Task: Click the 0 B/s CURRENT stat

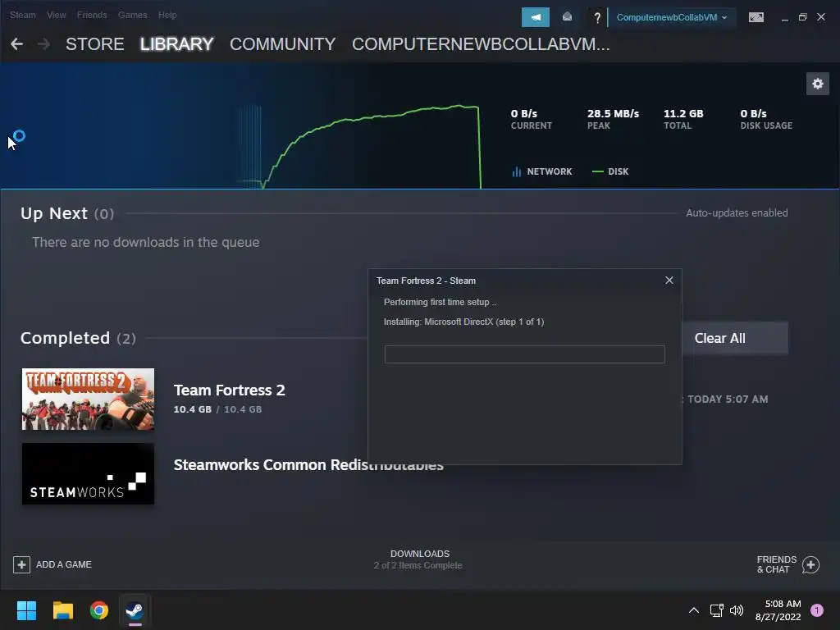Action: point(531,119)
